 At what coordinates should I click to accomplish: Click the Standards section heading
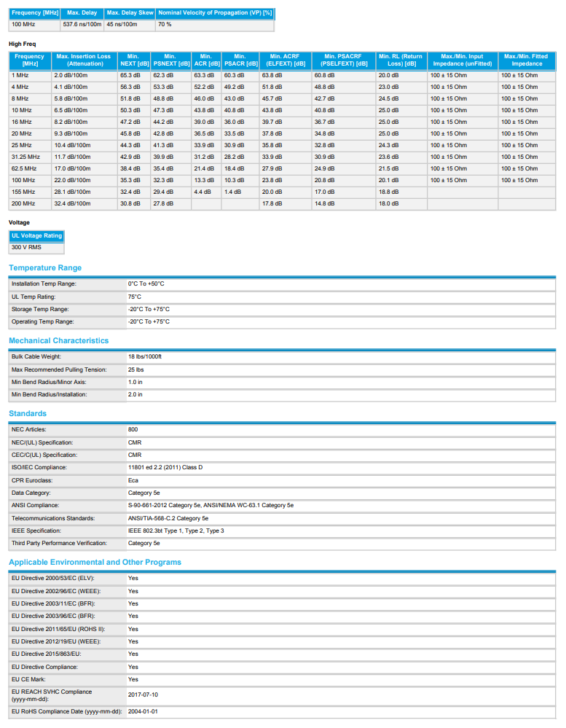coord(28,414)
